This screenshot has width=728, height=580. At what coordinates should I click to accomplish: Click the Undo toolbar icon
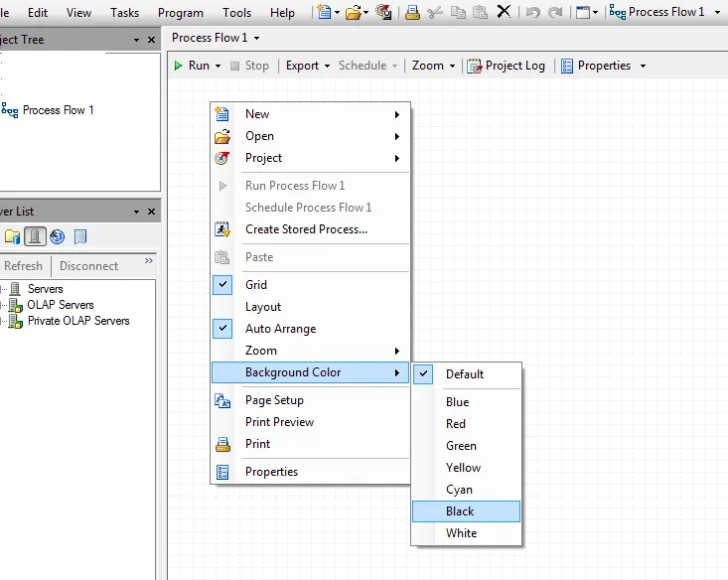click(x=533, y=12)
